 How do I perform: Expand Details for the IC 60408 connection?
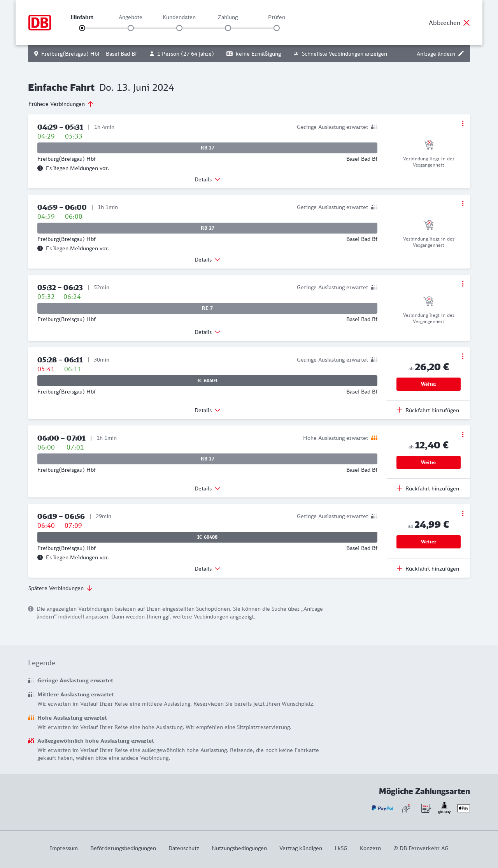207,569
